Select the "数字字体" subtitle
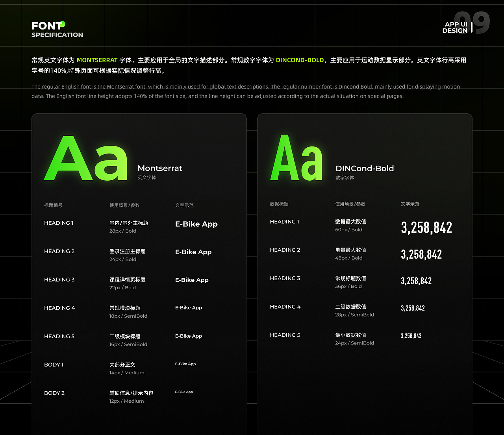Screen dimensions: 504x435 coord(345,178)
